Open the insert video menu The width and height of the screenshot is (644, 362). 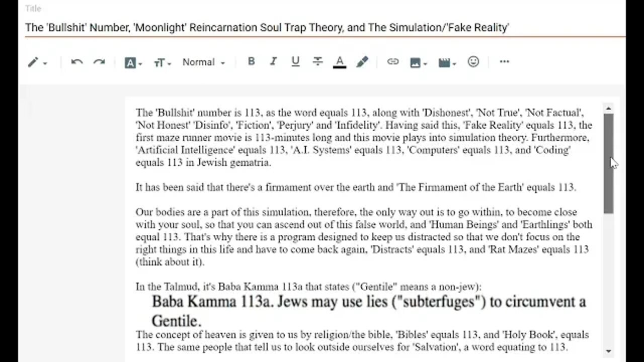[x=447, y=62]
